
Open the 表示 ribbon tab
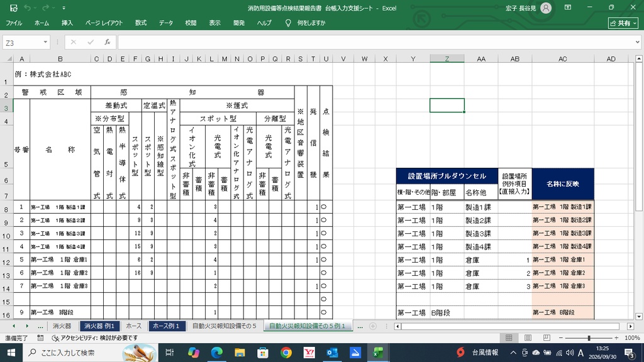215,23
